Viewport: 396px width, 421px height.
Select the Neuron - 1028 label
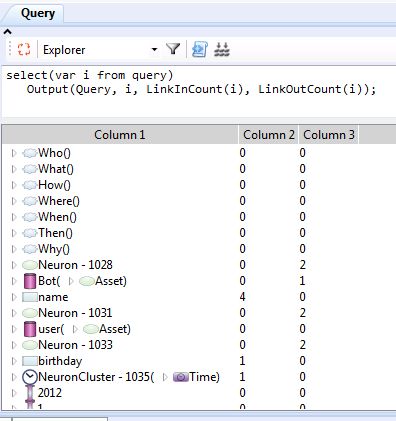click(x=75, y=265)
